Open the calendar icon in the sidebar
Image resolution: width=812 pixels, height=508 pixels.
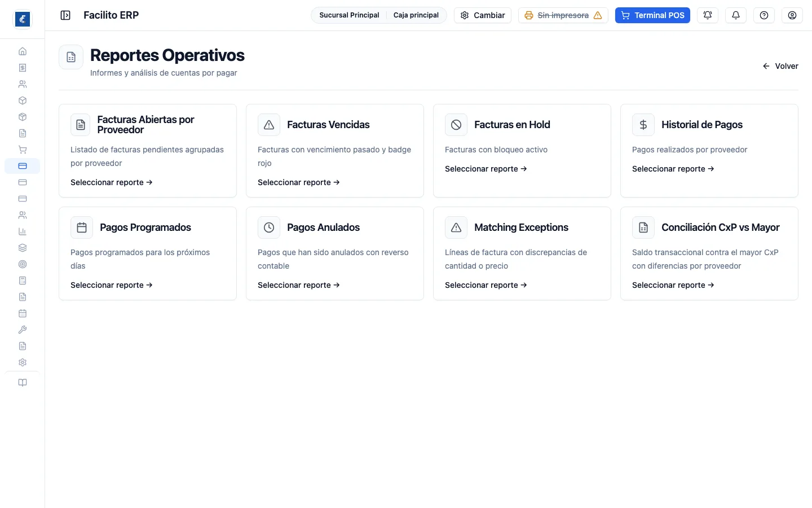(23, 313)
